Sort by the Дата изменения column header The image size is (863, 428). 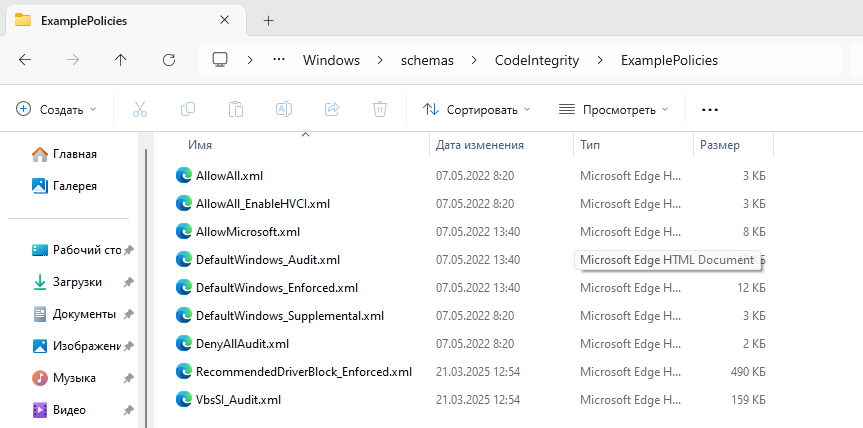click(480, 145)
